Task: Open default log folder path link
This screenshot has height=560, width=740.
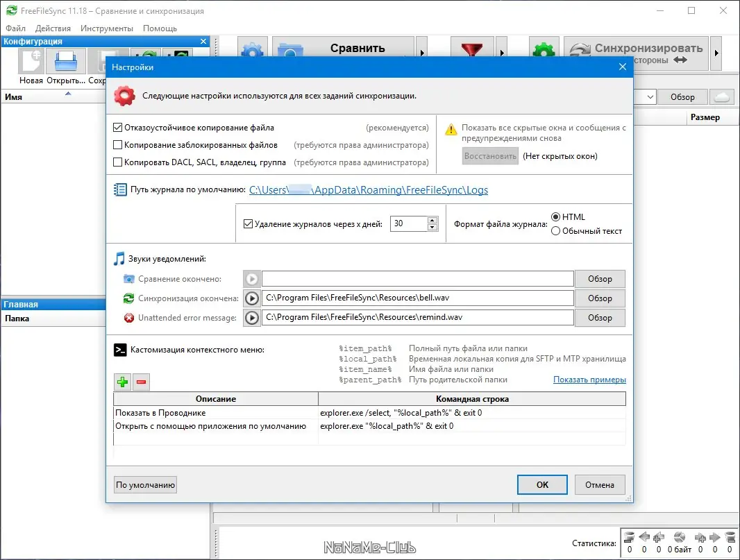Action: click(x=369, y=189)
